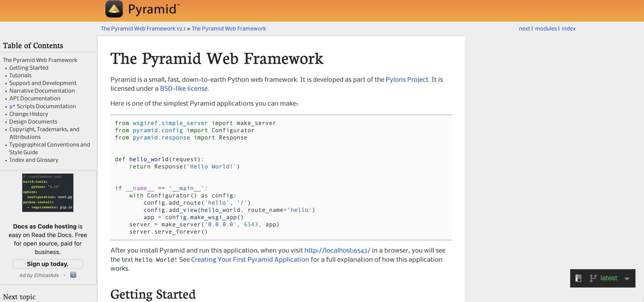Click the readthedocs.yaml ad thumbnail
The image size is (644, 302).
point(48,193)
